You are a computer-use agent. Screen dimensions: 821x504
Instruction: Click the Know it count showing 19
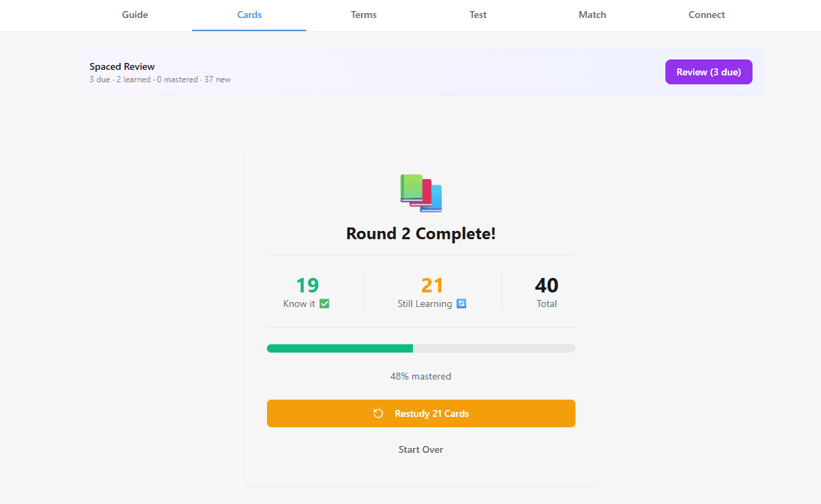(309, 285)
